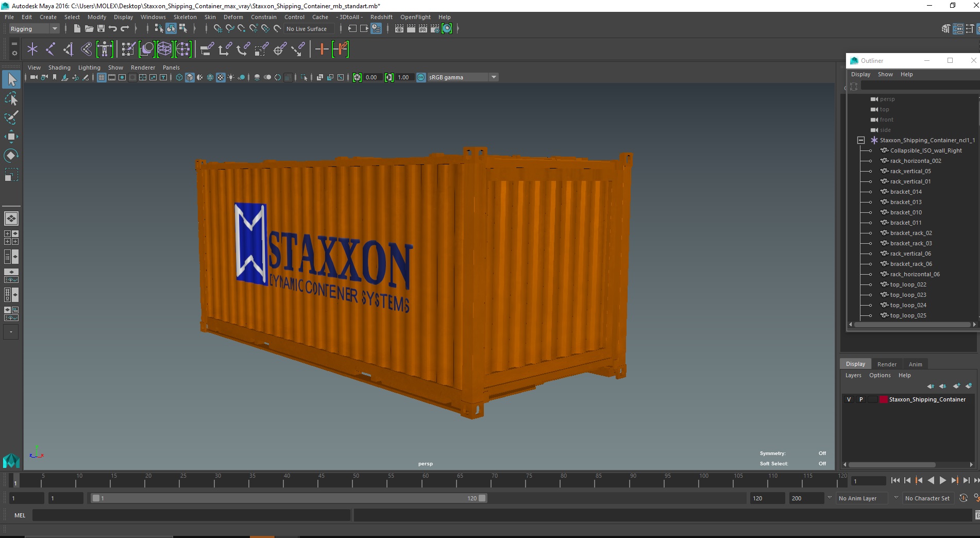This screenshot has width=980, height=538.
Task: Toggle use all lights in viewport
Action: (231, 77)
